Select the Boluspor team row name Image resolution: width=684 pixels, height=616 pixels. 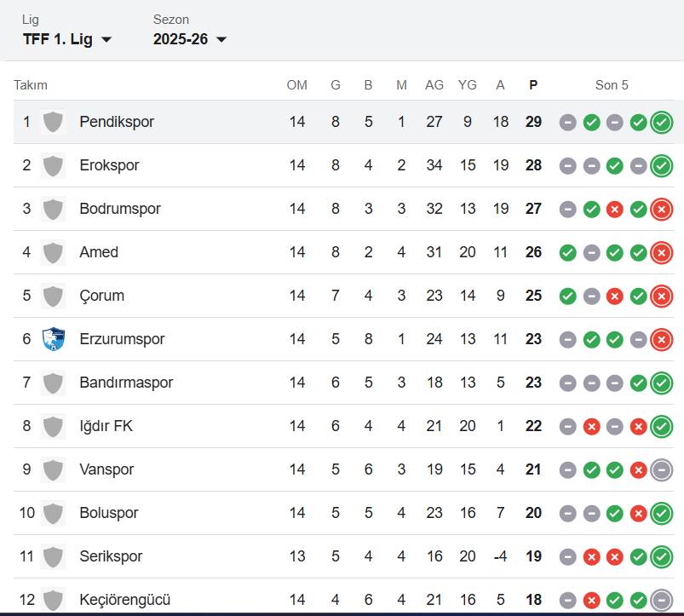click(x=109, y=513)
